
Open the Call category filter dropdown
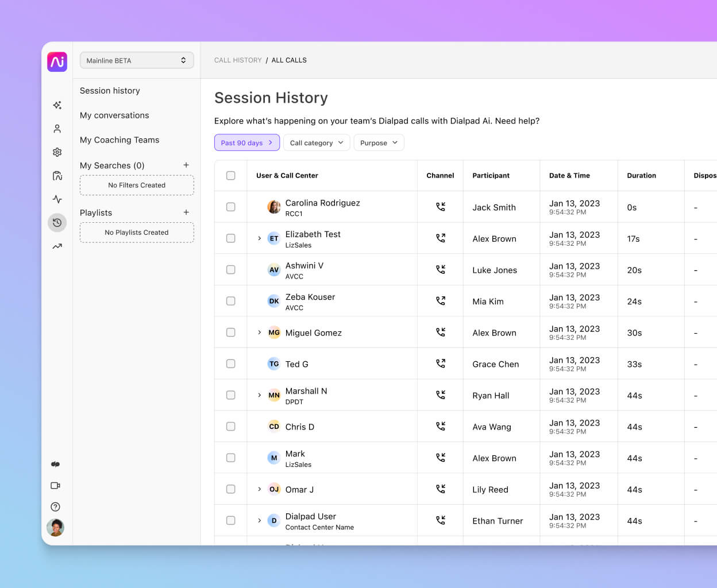317,142
